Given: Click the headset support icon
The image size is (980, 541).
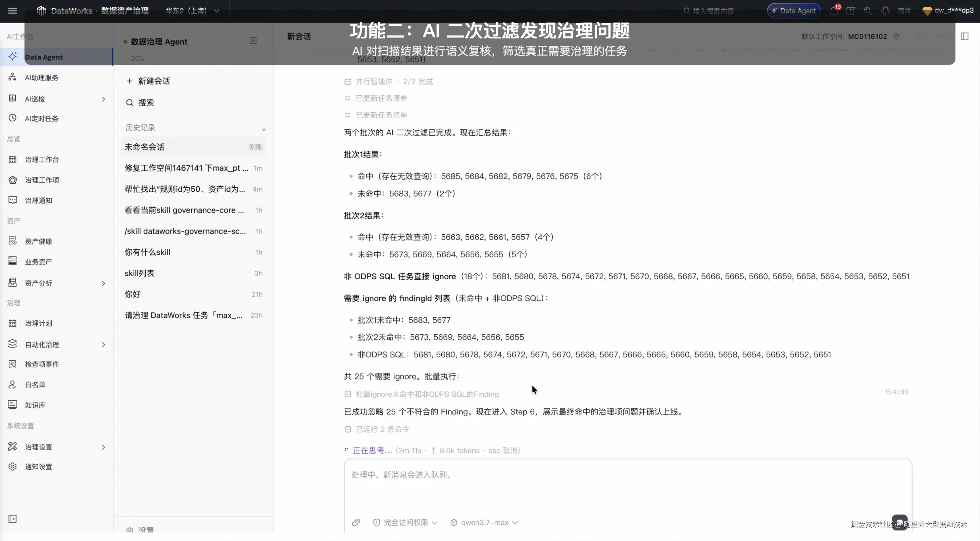Looking at the screenshot, I should [885, 11].
